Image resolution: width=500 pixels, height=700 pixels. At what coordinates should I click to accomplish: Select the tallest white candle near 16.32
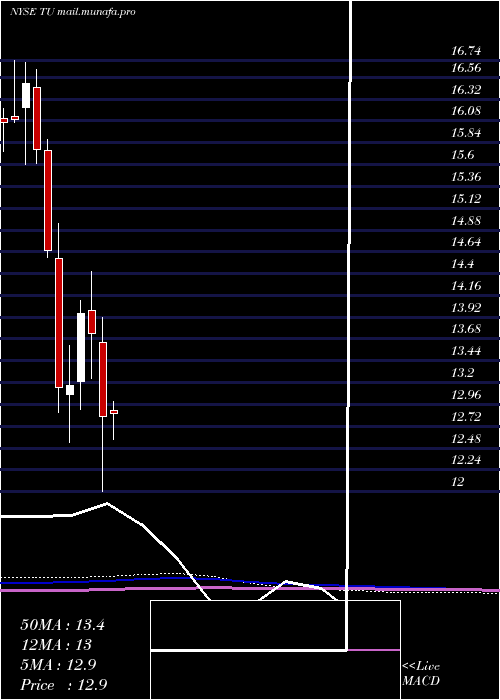[x=26, y=95]
